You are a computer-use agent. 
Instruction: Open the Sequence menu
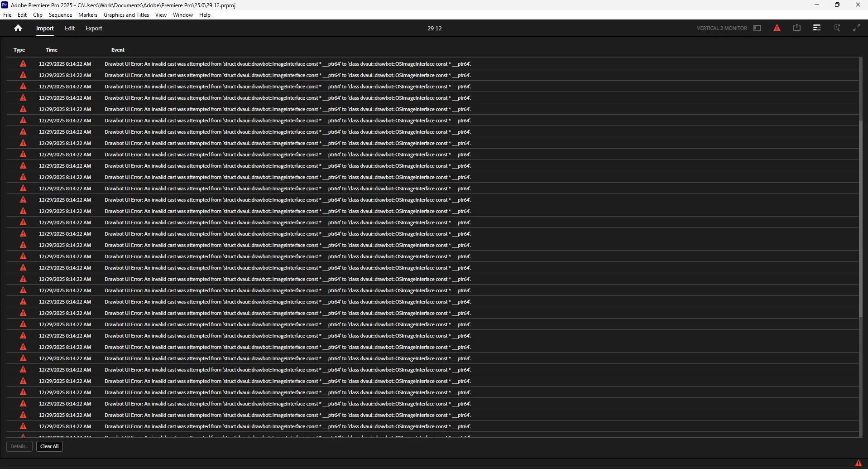pyautogui.click(x=60, y=15)
